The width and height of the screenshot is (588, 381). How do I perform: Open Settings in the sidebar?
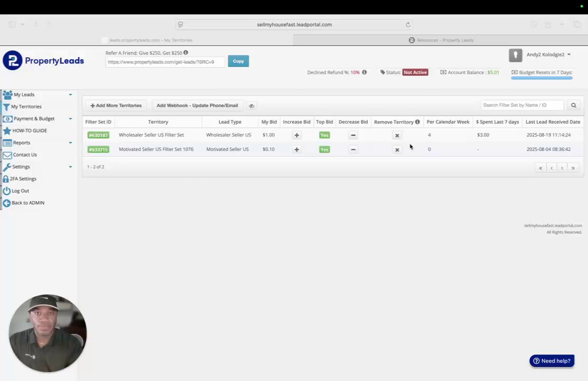coord(21,167)
